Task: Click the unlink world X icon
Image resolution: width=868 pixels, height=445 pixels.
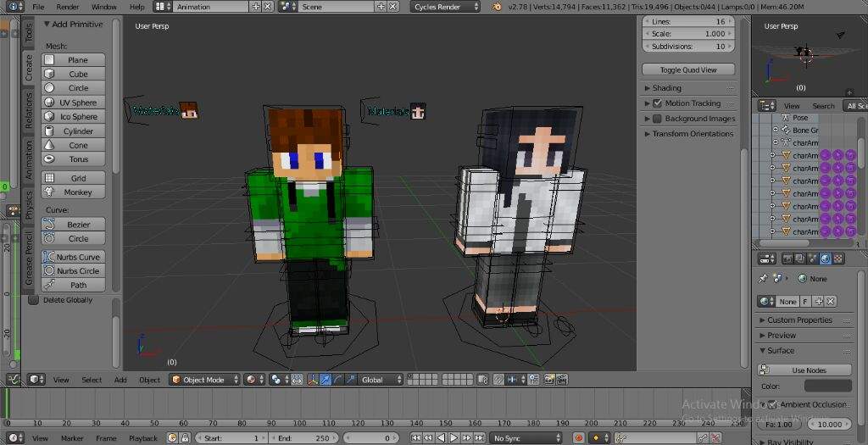Action: point(831,302)
